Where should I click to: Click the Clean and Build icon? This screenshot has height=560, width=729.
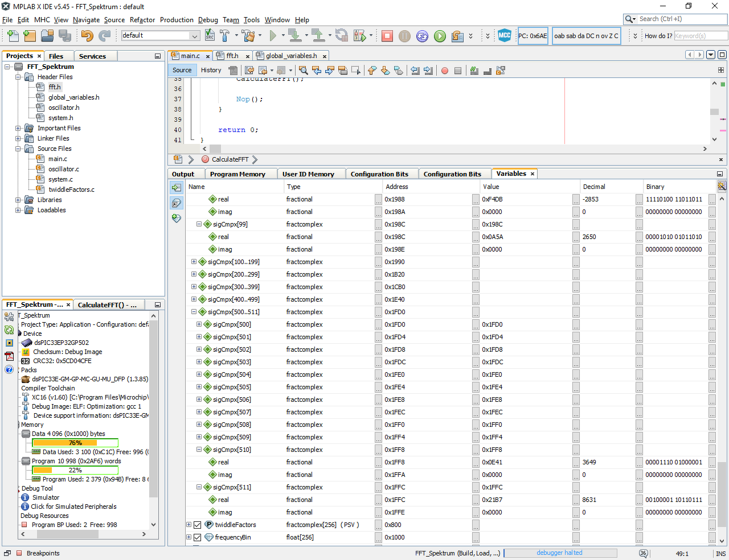(x=248, y=36)
